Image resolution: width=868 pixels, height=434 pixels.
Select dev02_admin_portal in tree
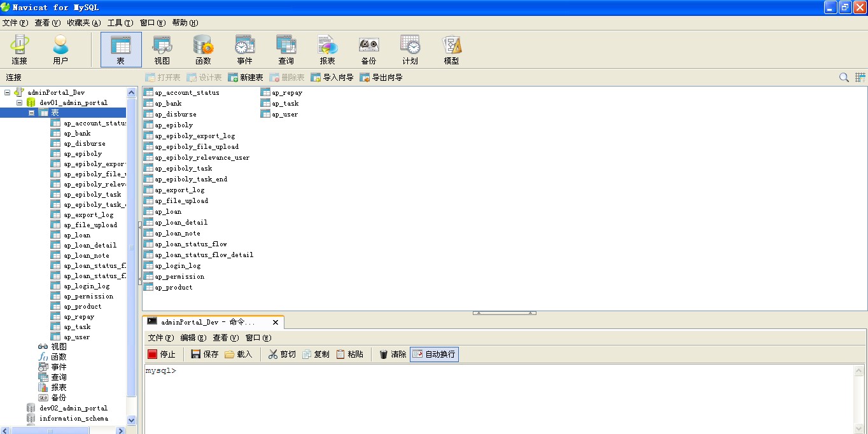73,408
